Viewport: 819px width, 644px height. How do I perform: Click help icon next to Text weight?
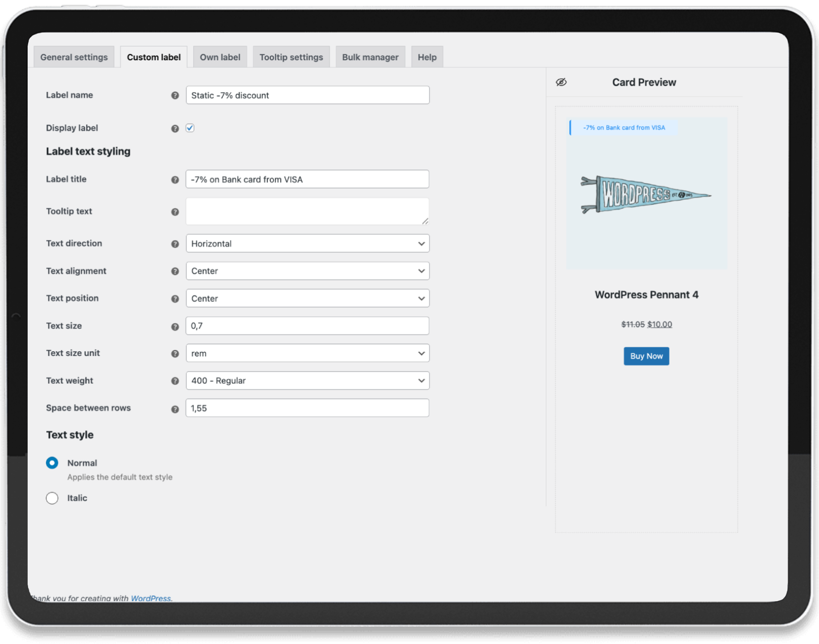point(175,381)
